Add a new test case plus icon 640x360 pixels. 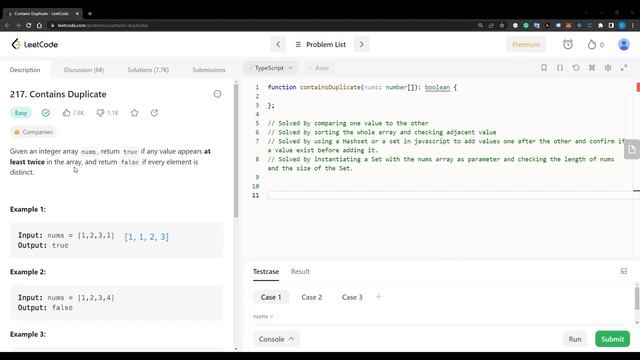click(x=378, y=297)
